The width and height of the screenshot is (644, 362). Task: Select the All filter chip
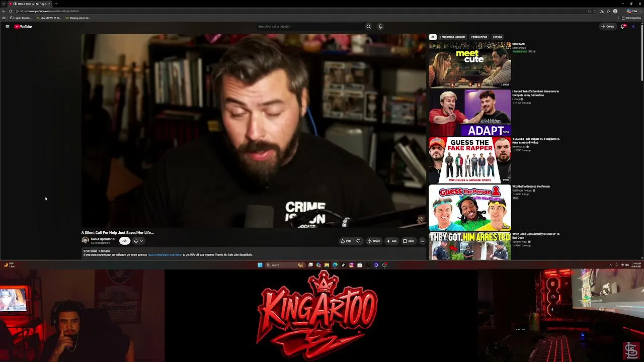pyautogui.click(x=432, y=37)
